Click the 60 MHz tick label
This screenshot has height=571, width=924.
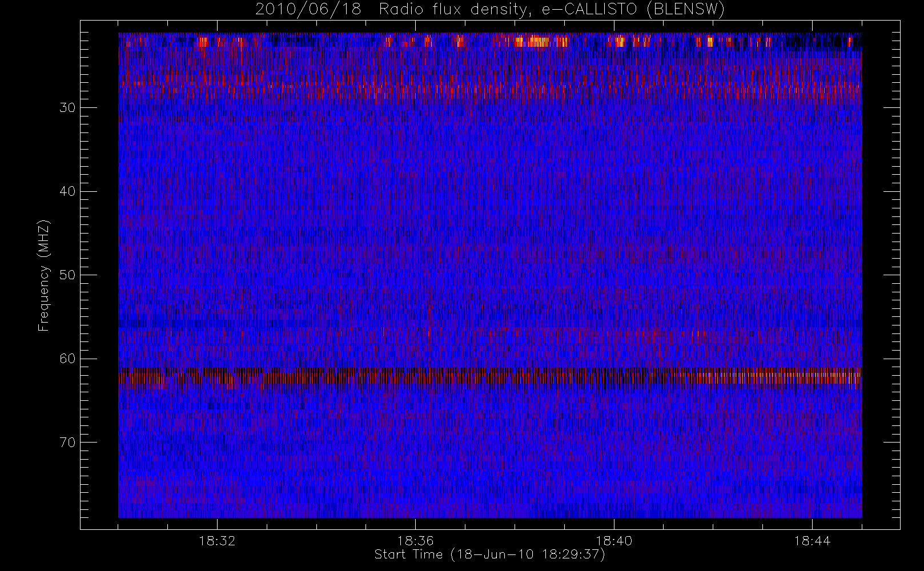[x=67, y=358]
